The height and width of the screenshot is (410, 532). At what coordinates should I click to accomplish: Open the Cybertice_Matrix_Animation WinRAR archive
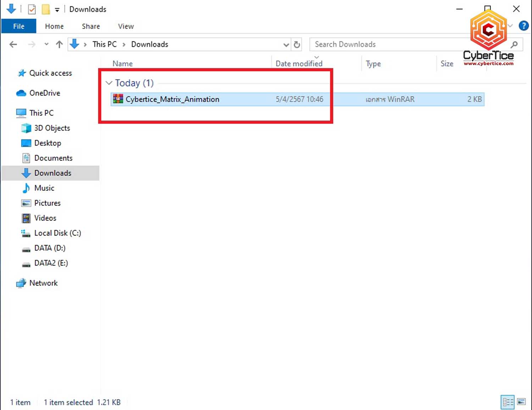click(172, 99)
